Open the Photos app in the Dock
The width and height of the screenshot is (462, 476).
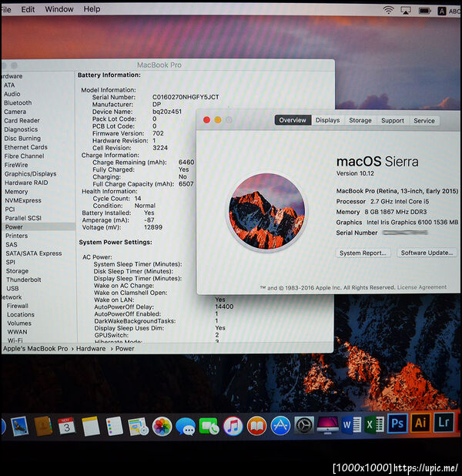tap(162, 427)
